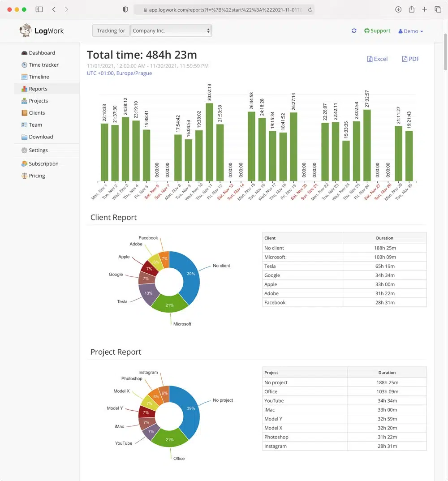
Task: Open the Dashboard from the sidebar icon
Action: [x=24, y=52]
